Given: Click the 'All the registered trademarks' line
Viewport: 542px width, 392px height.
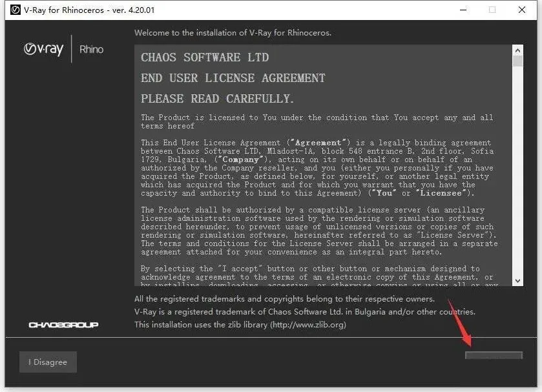Looking at the screenshot, I should click(x=284, y=298).
